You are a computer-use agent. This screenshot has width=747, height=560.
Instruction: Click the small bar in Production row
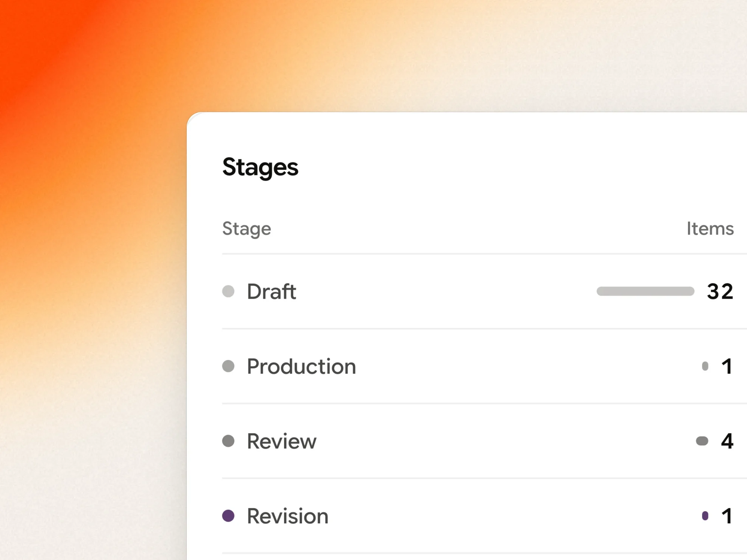[705, 366]
